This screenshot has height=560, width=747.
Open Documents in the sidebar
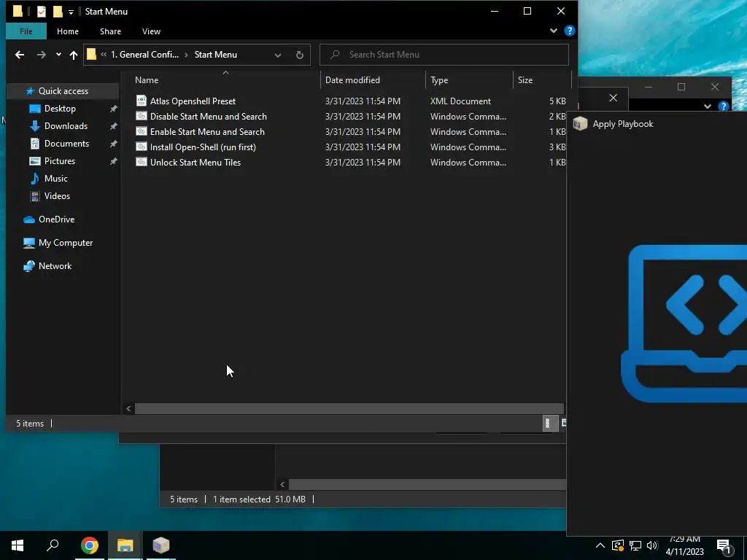click(66, 144)
